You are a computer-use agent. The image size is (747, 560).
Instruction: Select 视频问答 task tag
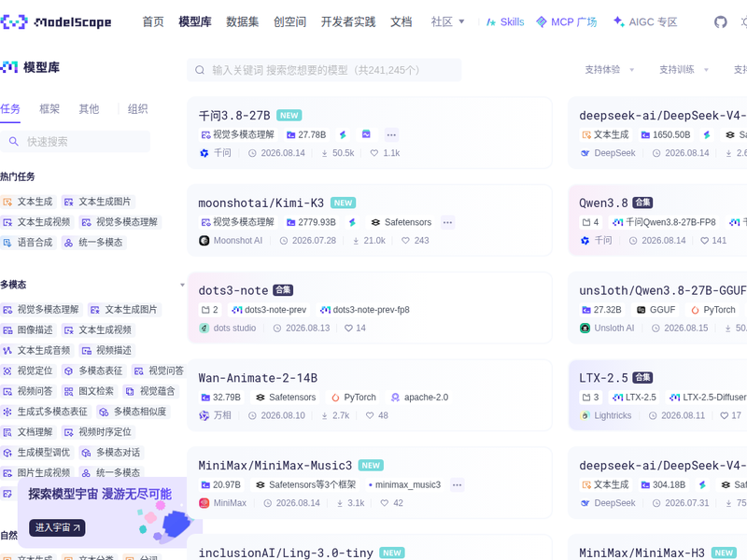[28, 391]
